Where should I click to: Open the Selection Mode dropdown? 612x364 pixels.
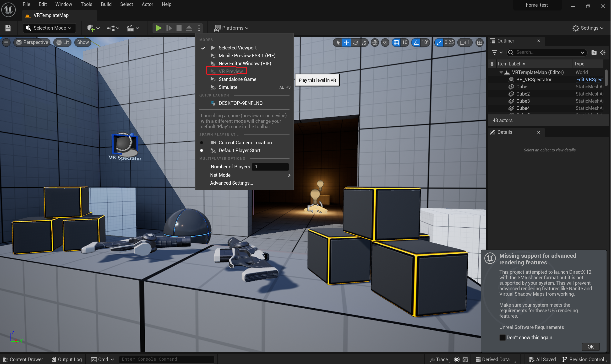(x=49, y=28)
